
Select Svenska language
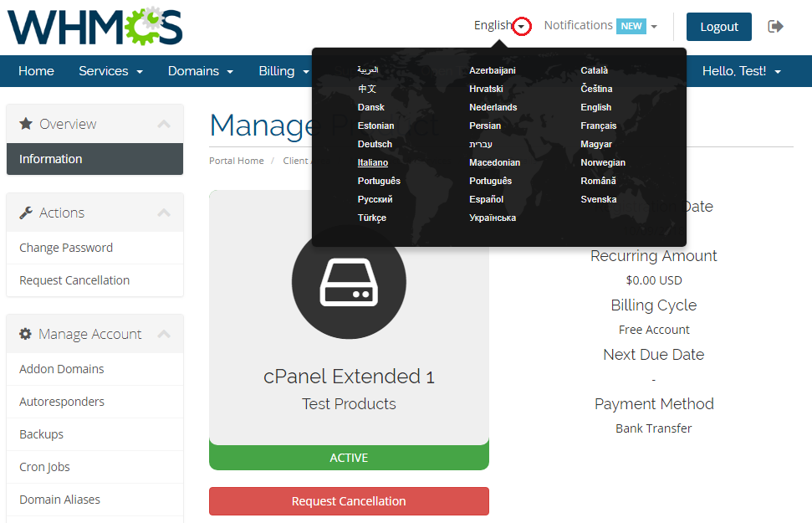599,199
